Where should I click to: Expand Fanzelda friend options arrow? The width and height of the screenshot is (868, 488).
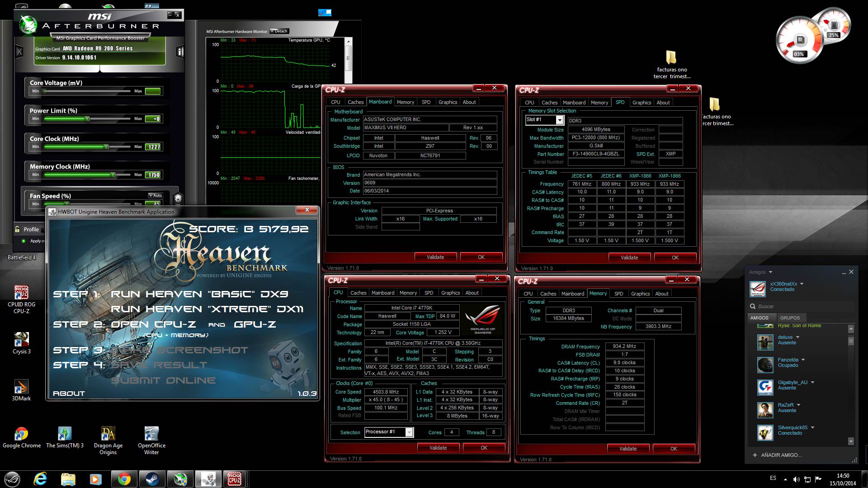[803, 360]
